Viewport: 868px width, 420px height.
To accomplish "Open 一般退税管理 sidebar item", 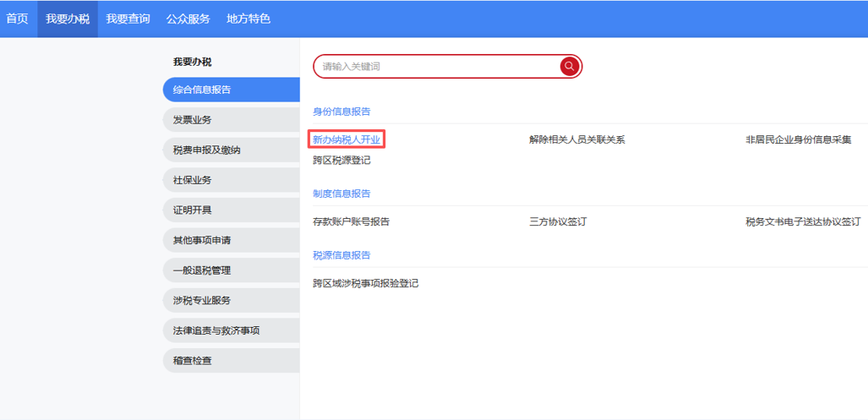I will tap(232, 270).
